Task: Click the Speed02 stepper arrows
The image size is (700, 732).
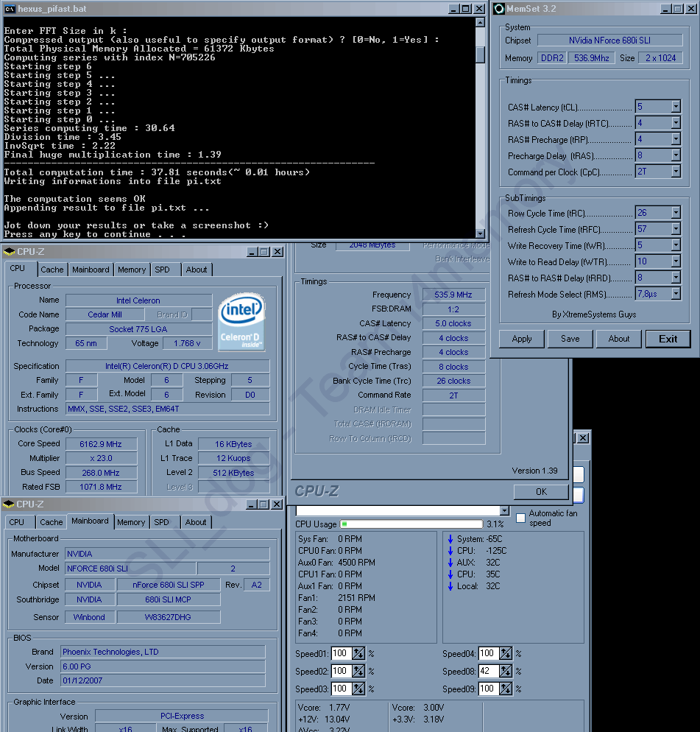Action: click(x=358, y=672)
